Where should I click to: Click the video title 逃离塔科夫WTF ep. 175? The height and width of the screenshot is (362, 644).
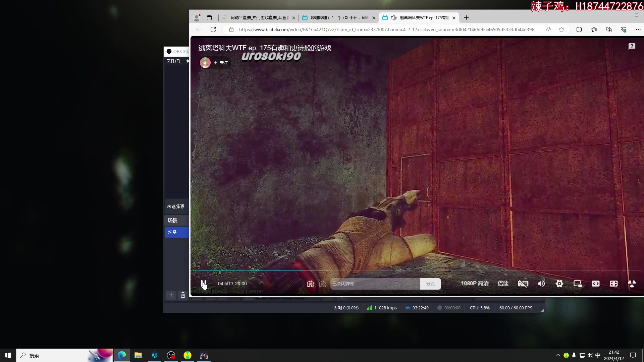[x=265, y=48]
